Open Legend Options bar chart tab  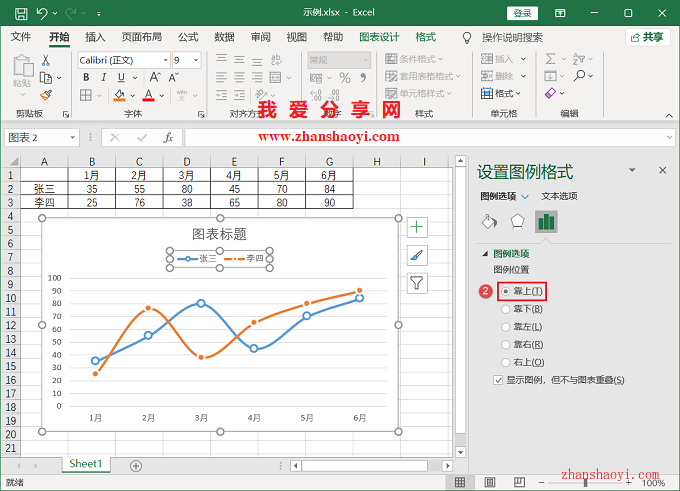pyautogui.click(x=546, y=222)
